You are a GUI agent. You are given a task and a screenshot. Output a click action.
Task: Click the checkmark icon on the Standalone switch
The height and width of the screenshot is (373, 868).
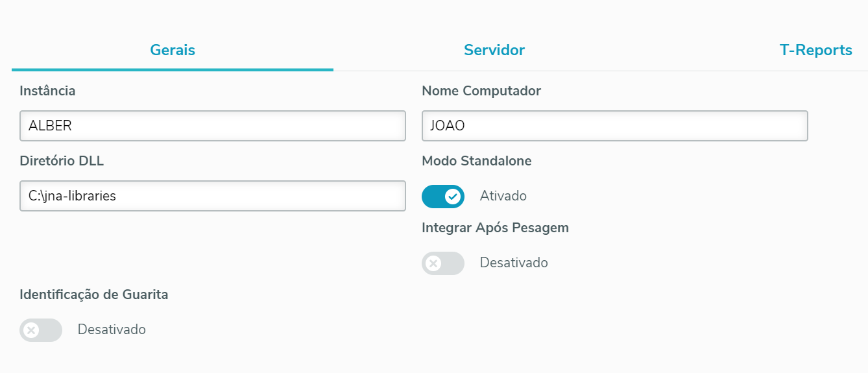[x=453, y=196]
